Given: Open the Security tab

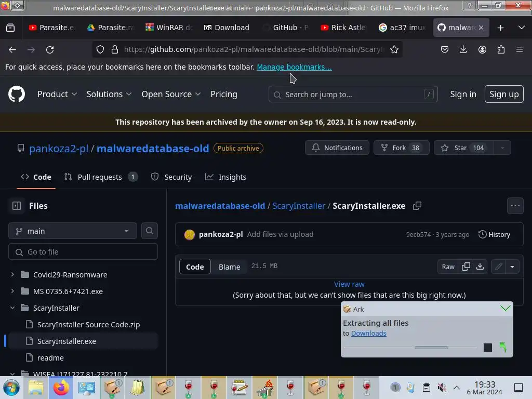Looking at the screenshot, I should click(171, 177).
